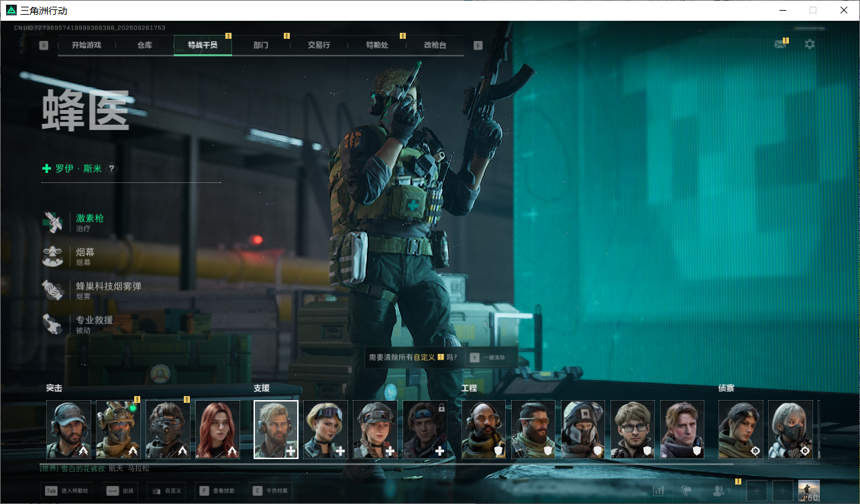The image size is (860, 504).
Task: Select the 蜂巢科技烟雾弹 grenade skill icon
Action: click(52, 290)
